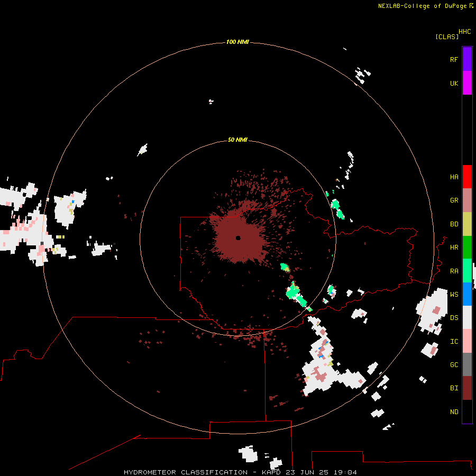Click the 50 NMI range ring label

(237, 140)
